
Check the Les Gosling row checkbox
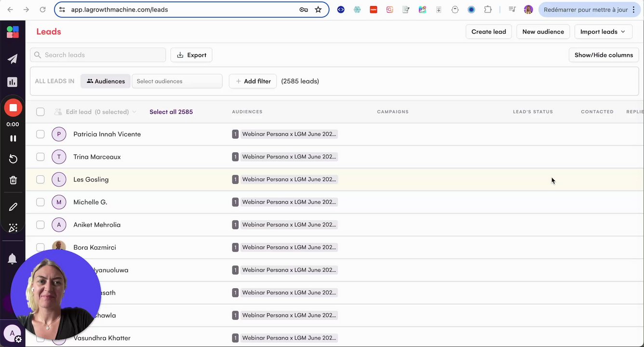pyautogui.click(x=40, y=180)
